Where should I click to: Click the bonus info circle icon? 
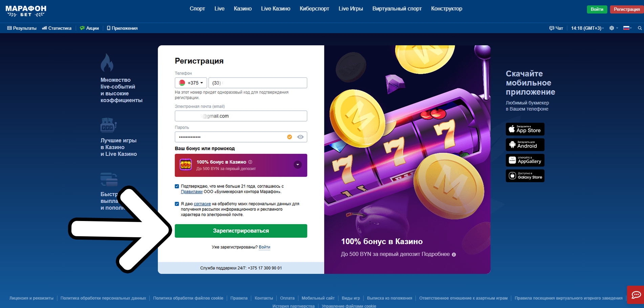250,162
